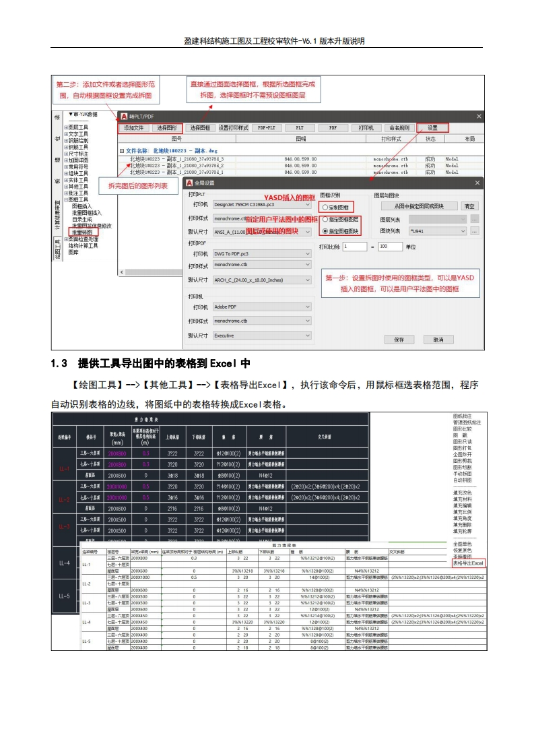Screen dimensions: 534x756
Task: Select the 指定图框图块 radio button
Action: point(325,231)
